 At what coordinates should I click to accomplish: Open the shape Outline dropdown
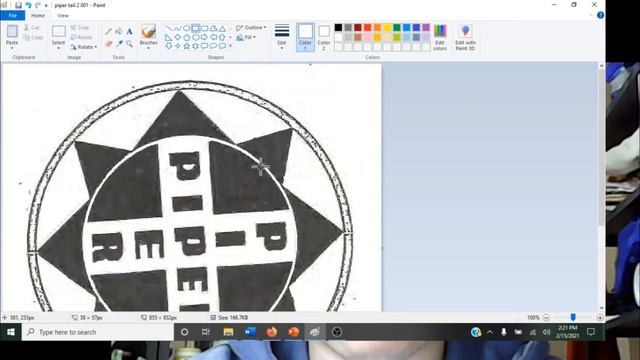tap(251, 28)
